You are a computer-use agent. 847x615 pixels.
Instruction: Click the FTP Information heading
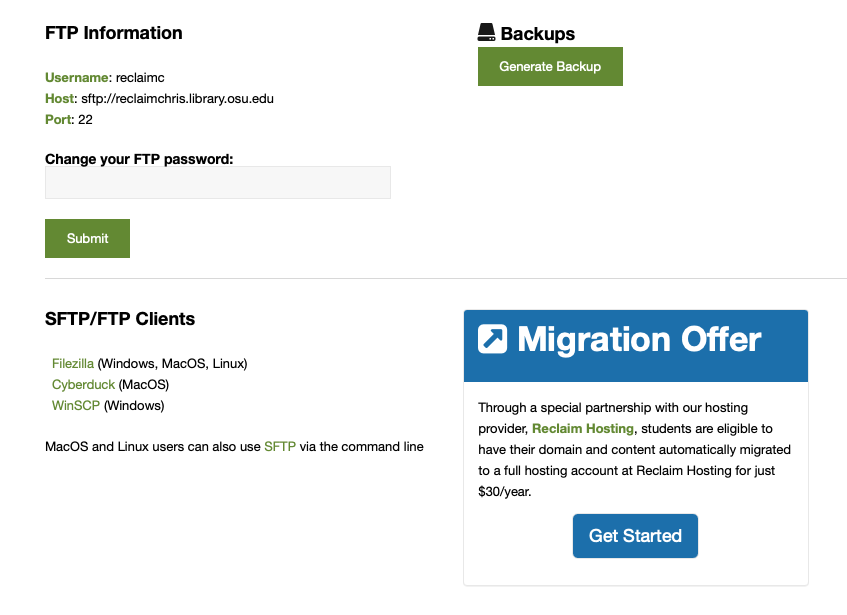(114, 33)
